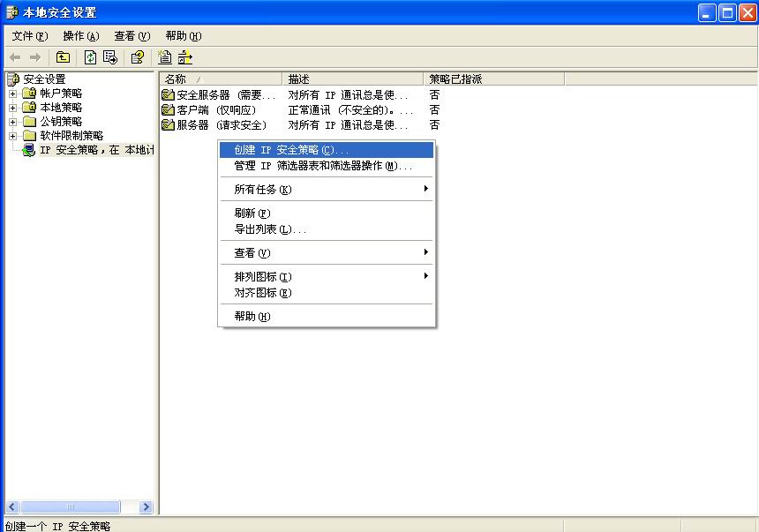This screenshot has width=759, height=532.
Task: Select IP 安全策略，在 本地计 tree item
Action: (x=97, y=150)
